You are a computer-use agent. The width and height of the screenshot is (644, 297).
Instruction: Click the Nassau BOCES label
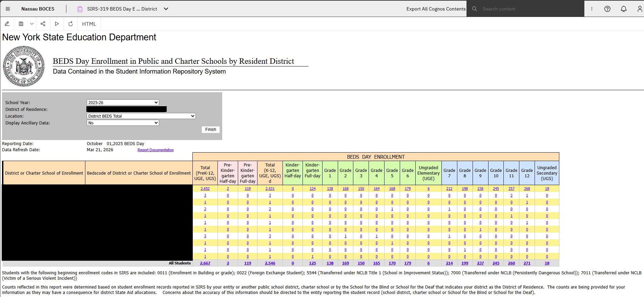38,9
